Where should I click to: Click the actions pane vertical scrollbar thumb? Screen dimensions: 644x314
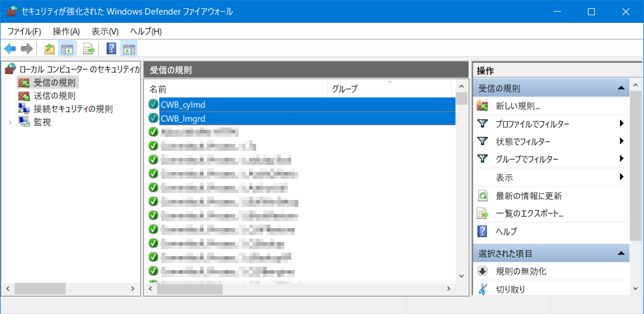click(x=635, y=166)
